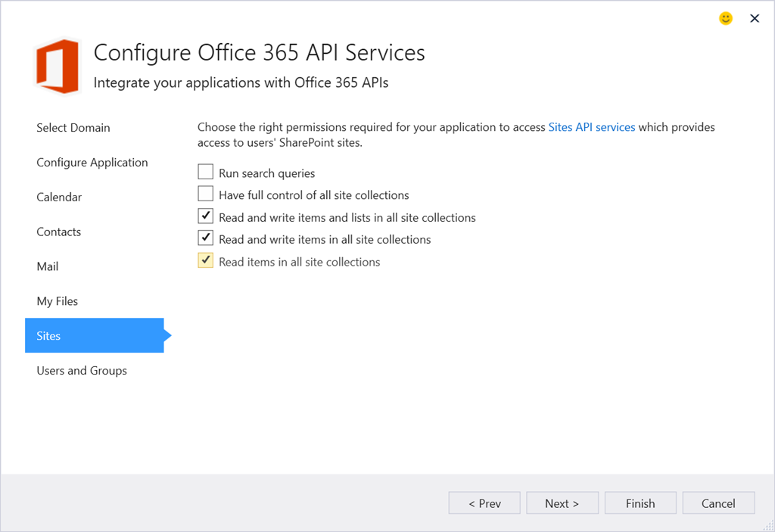This screenshot has height=532, width=775.
Task: Click the Integrate your applications subtitle
Action: tap(241, 82)
